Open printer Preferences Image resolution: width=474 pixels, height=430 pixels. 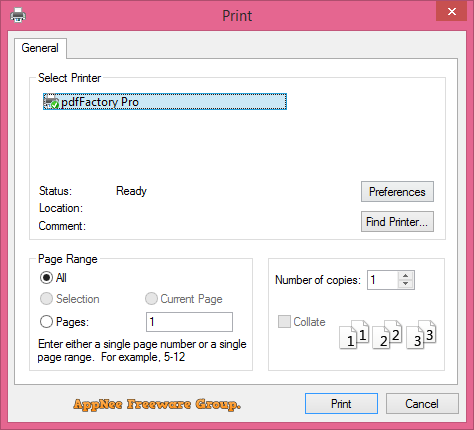click(x=397, y=192)
